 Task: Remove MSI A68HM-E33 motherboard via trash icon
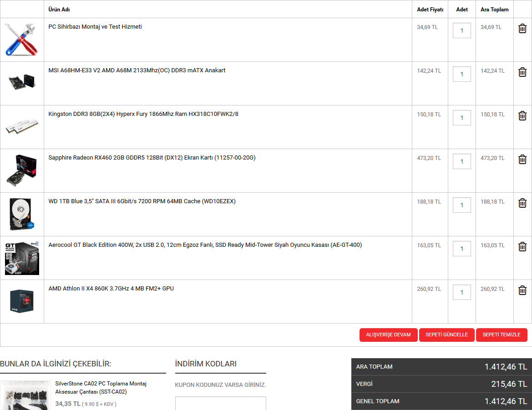pyautogui.click(x=522, y=72)
